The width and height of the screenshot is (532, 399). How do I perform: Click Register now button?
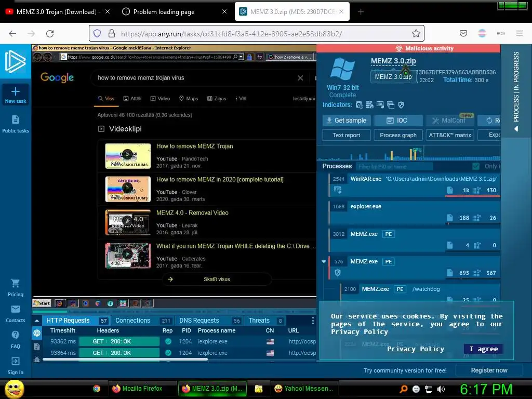489,370
